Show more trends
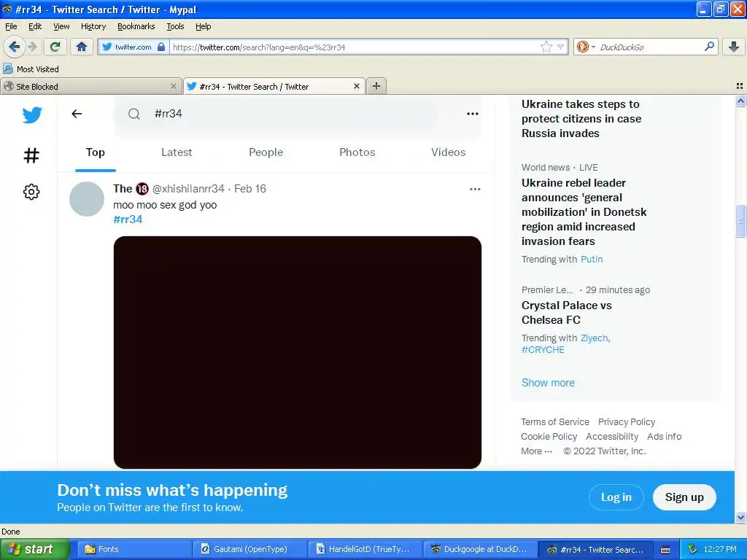 (x=548, y=382)
